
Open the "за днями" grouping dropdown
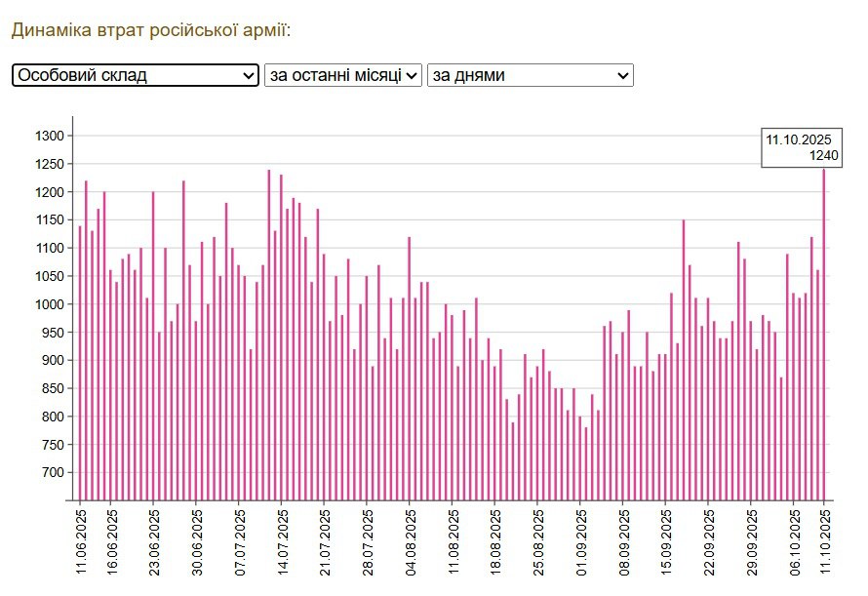point(530,75)
